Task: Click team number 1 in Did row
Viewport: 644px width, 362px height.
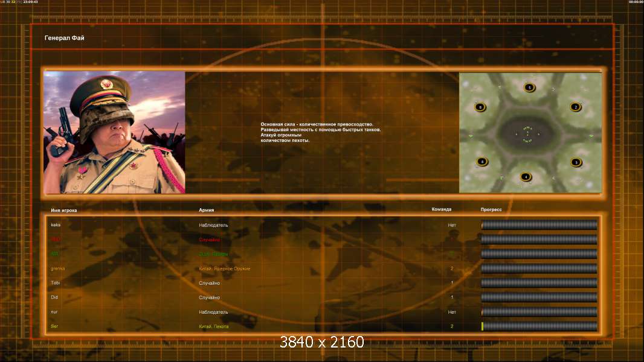Action: 452,297
